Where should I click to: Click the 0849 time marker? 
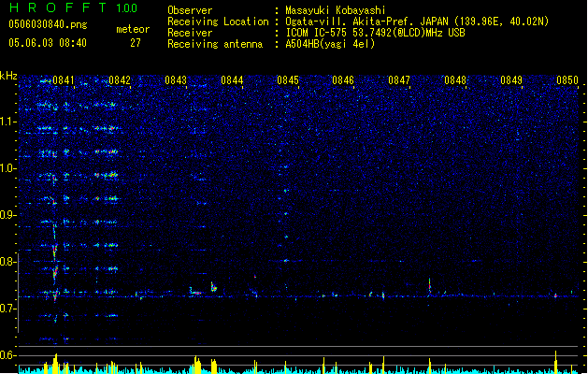point(511,80)
